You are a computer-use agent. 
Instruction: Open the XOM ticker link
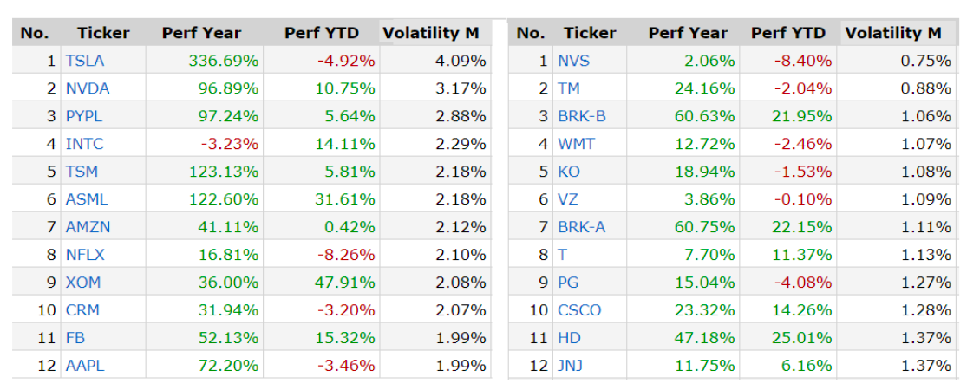click(x=83, y=283)
